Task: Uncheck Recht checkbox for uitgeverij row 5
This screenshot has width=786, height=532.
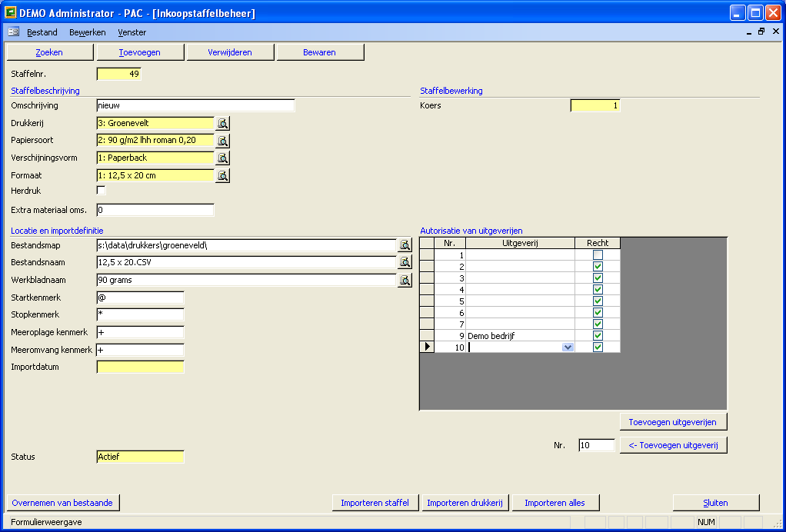Action: click(598, 301)
